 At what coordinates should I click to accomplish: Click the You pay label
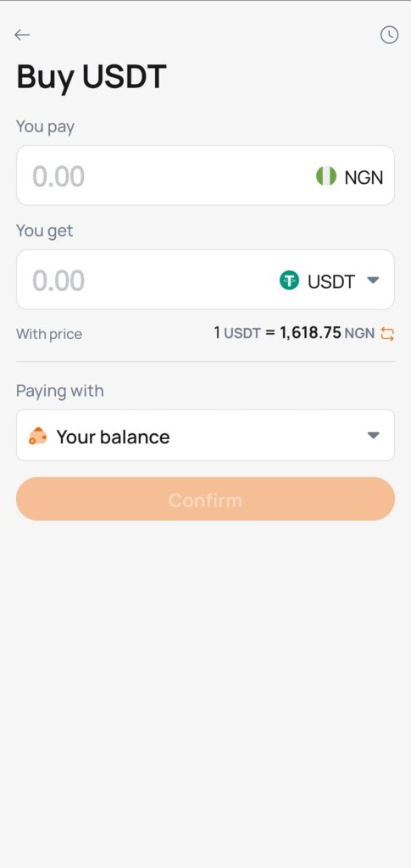click(x=46, y=127)
